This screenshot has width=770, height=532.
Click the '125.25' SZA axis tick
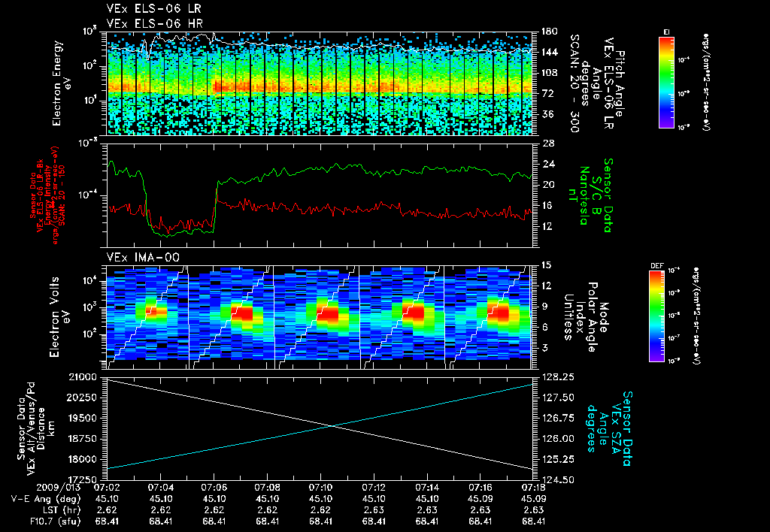(x=556, y=459)
